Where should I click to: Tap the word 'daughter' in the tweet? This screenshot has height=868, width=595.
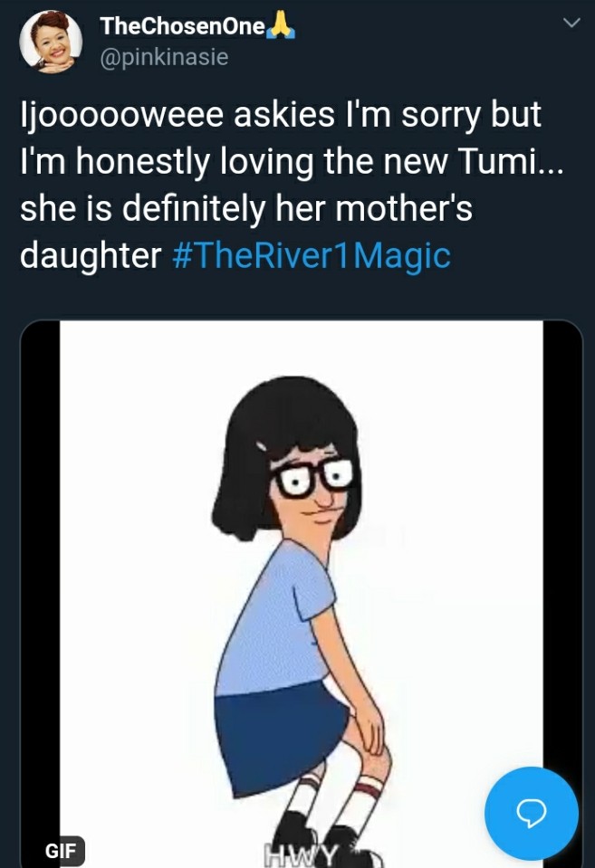pos(91,256)
